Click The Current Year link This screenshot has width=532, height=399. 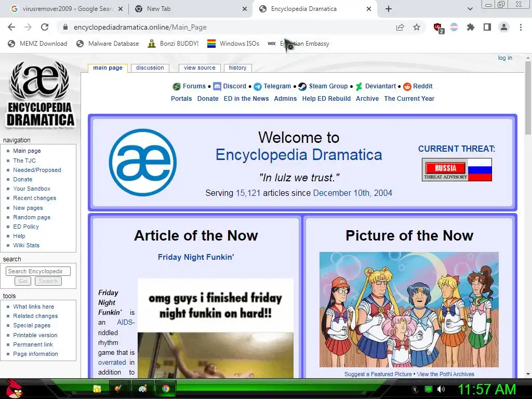click(409, 98)
